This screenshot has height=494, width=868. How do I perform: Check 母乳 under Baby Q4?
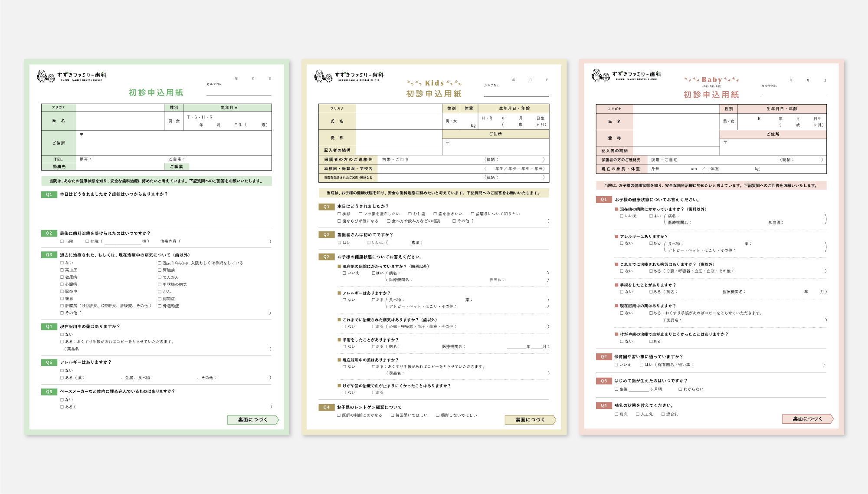tap(616, 415)
